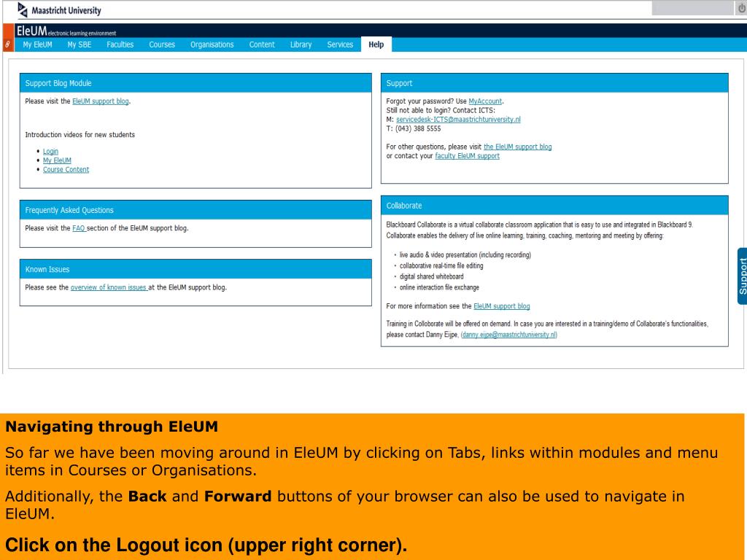Open the Organisations tab

click(x=212, y=44)
